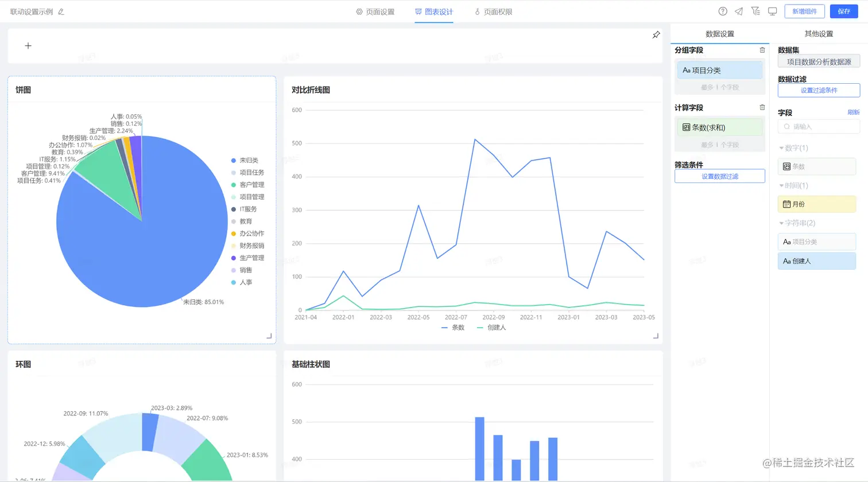Delete 计算字段 with its trash icon
The width and height of the screenshot is (868, 482).
pos(762,107)
